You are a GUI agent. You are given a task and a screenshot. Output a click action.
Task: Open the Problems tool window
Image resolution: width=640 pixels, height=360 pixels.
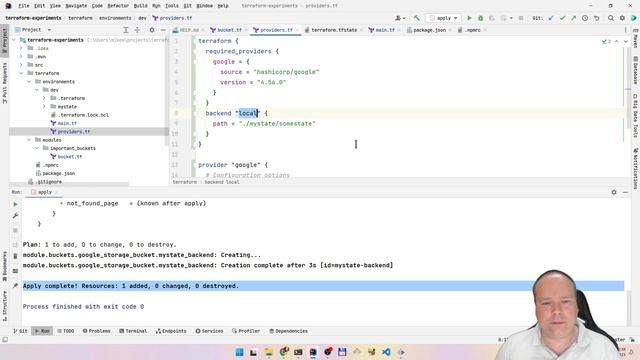tap(97, 331)
